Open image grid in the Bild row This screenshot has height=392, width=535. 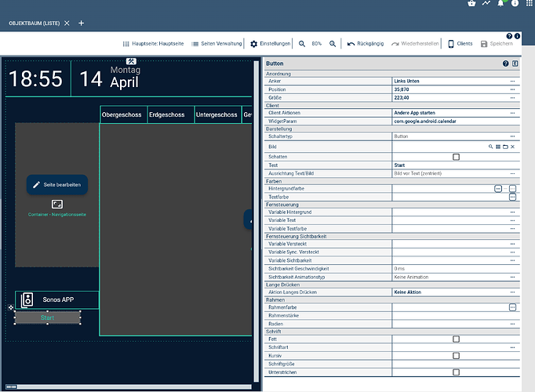498,147
